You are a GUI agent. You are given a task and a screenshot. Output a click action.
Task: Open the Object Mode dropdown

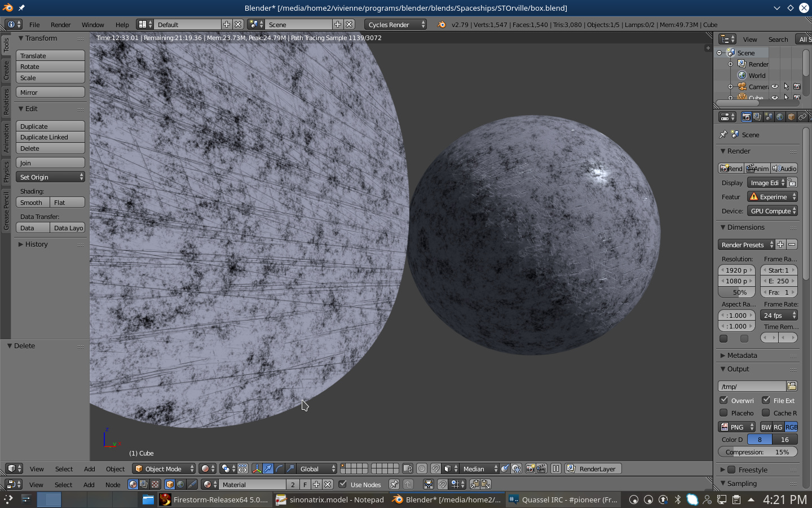(164, 468)
